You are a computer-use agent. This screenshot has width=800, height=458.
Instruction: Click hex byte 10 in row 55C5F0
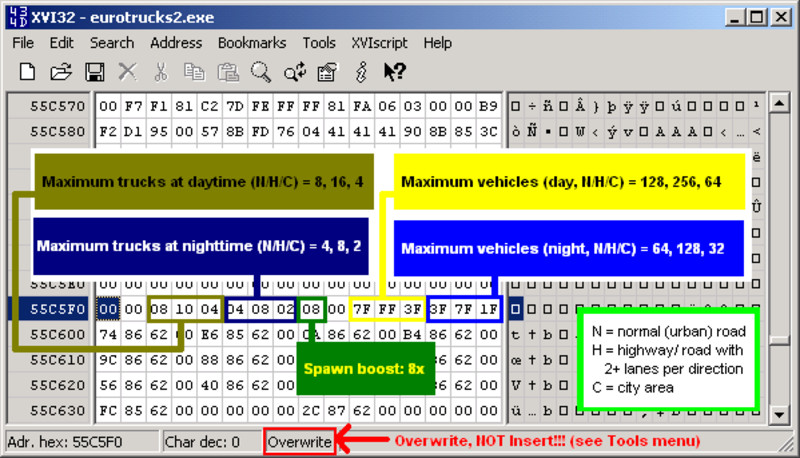184,309
